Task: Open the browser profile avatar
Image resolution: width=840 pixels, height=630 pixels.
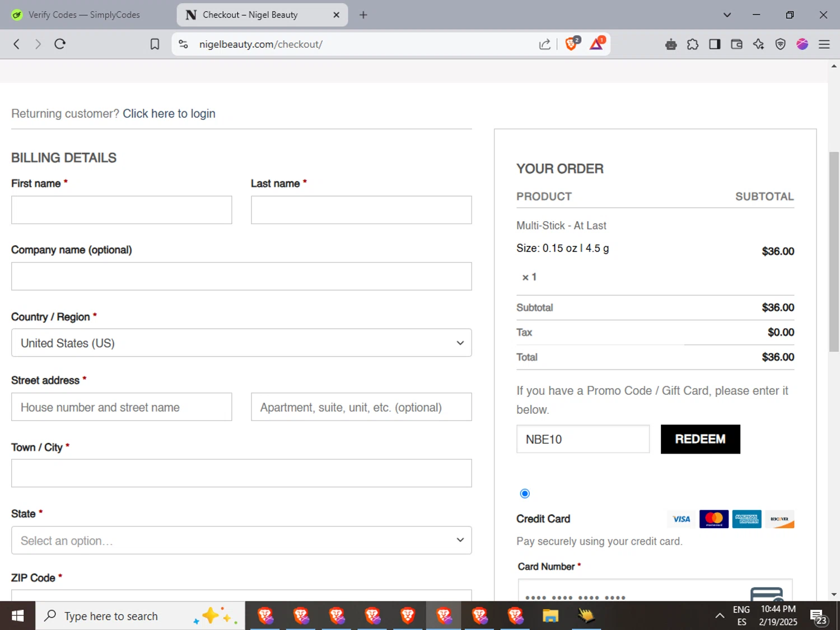Action: (802, 44)
